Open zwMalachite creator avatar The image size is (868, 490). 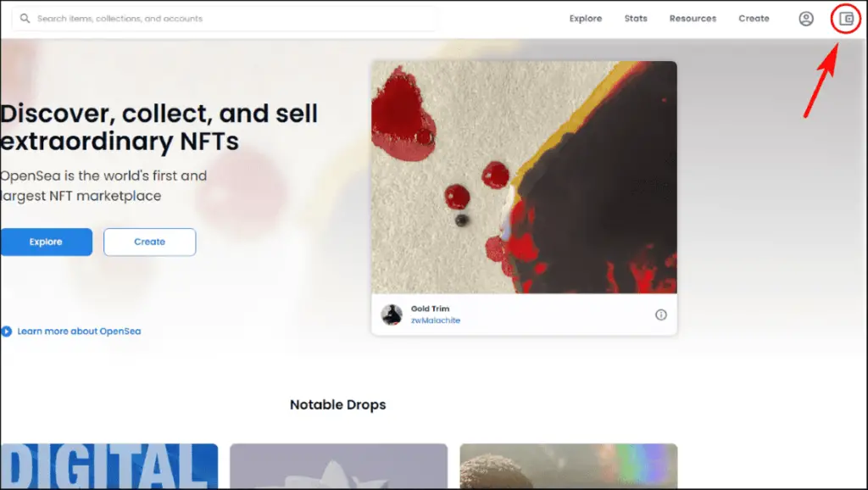[392, 315]
